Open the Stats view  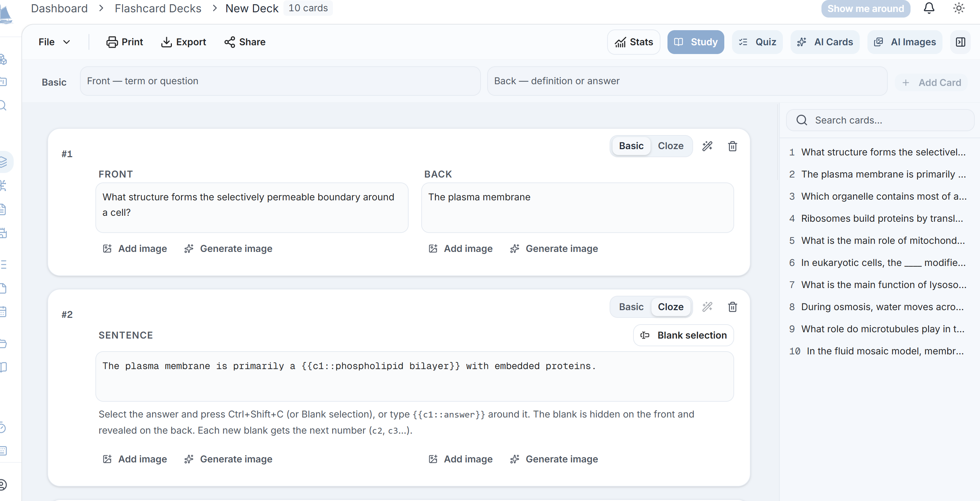click(x=633, y=42)
